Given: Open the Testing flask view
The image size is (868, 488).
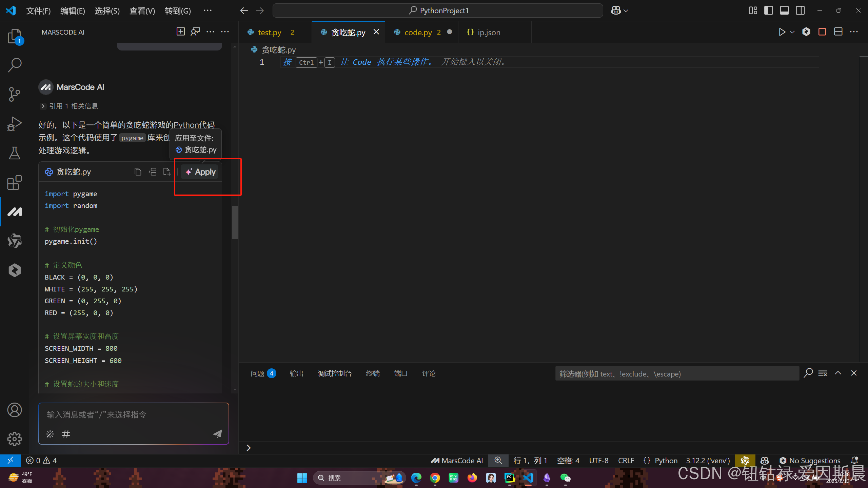Looking at the screenshot, I should pyautogui.click(x=14, y=153).
